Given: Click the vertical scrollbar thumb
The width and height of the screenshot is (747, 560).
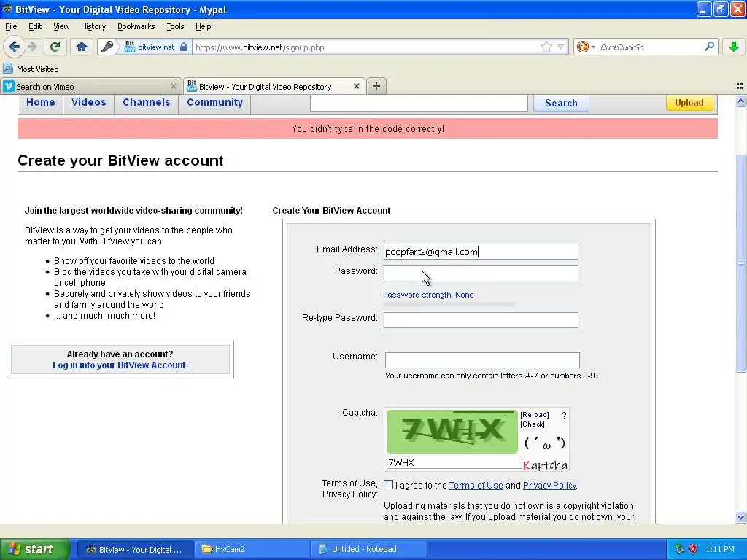Looking at the screenshot, I should (740, 262).
